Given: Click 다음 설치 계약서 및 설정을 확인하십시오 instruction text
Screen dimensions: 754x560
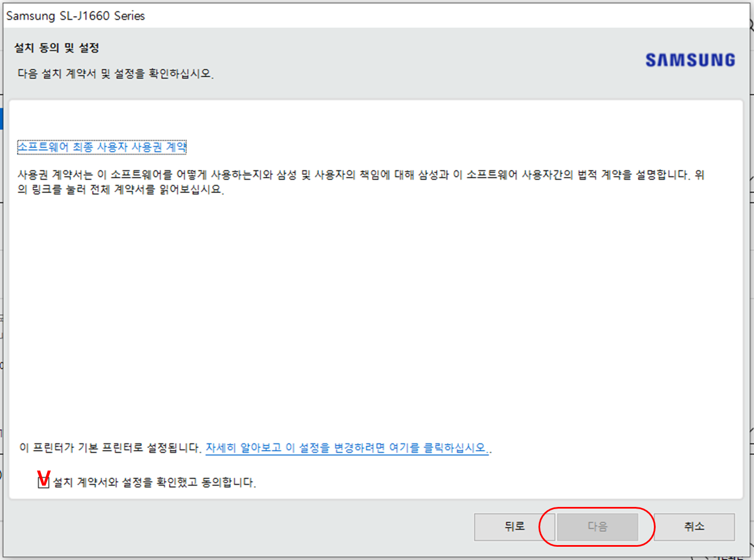Looking at the screenshot, I should pyautogui.click(x=115, y=74).
